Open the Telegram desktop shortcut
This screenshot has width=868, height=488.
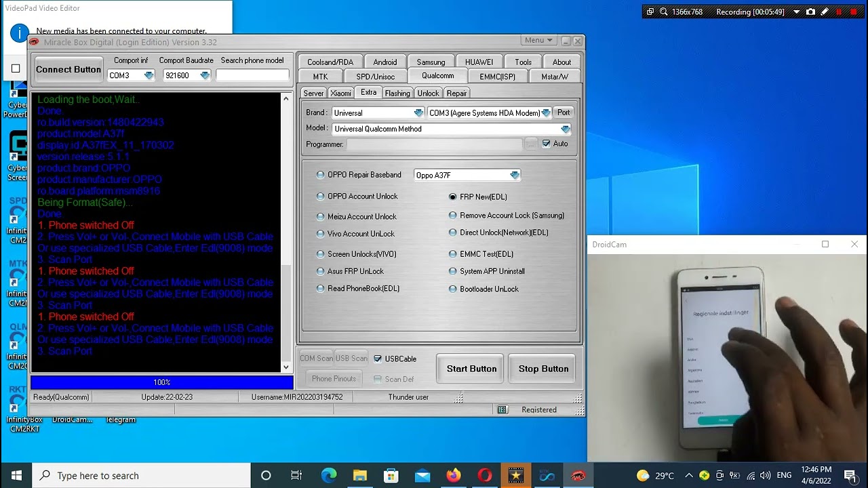click(x=121, y=419)
